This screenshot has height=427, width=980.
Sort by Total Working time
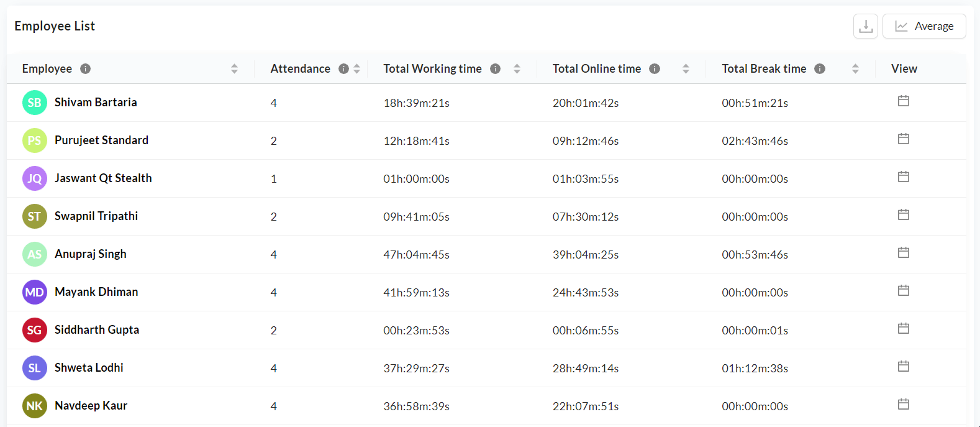click(x=517, y=69)
